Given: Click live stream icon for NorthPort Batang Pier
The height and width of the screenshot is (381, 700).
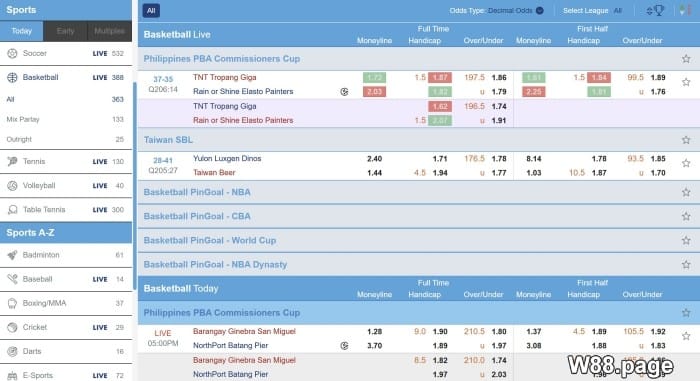Looking at the screenshot, I should [x=344, y=346].
